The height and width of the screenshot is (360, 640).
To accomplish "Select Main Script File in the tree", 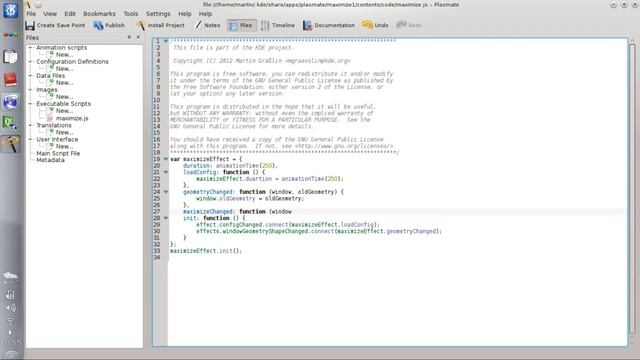I will click(x=58, y=153).
